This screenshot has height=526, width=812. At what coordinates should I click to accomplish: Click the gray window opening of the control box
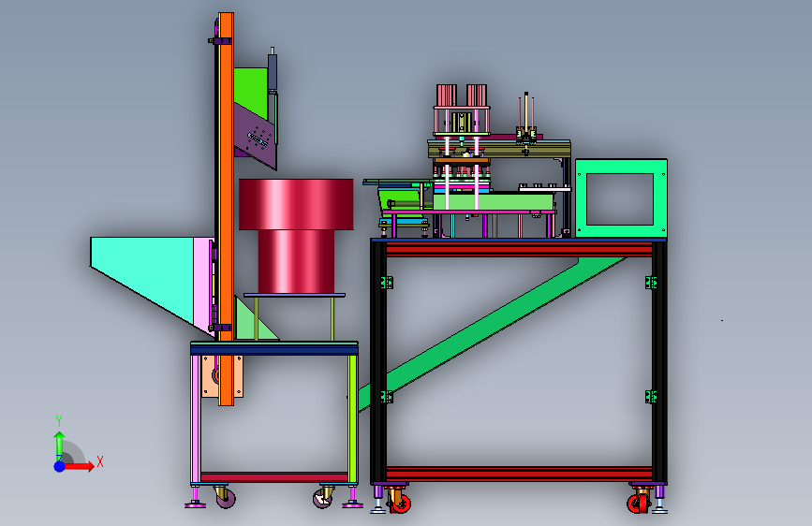coord(619,198)
